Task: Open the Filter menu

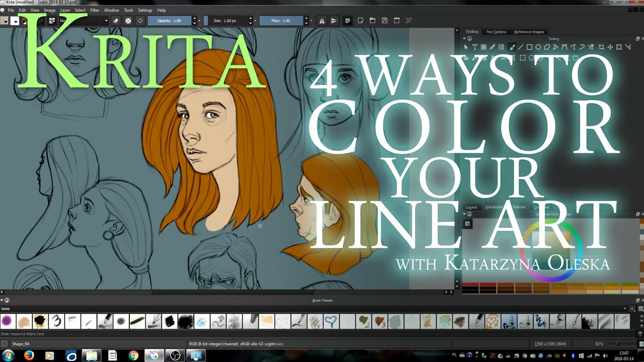Action: (x=95, y=10)
